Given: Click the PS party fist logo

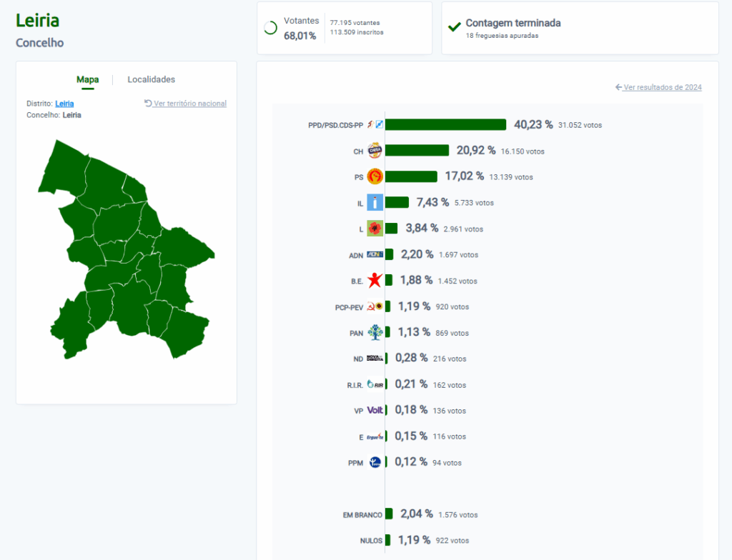Looking at the screenshot, I should coord(375,176).
